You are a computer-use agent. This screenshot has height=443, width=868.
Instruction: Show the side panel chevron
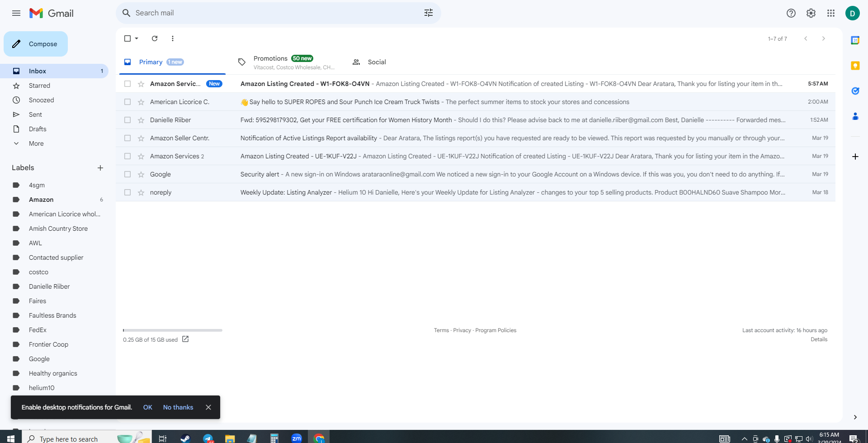(x=855, y=417)
